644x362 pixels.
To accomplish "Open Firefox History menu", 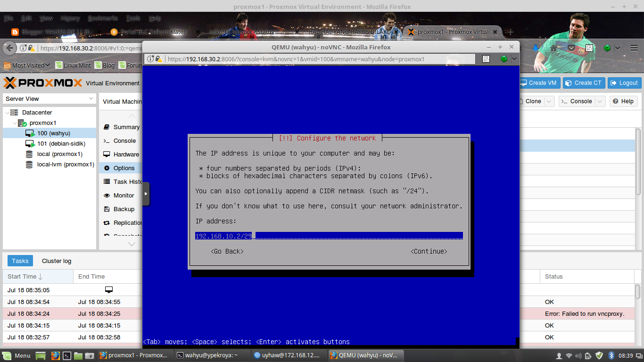I will pos(70,18).
